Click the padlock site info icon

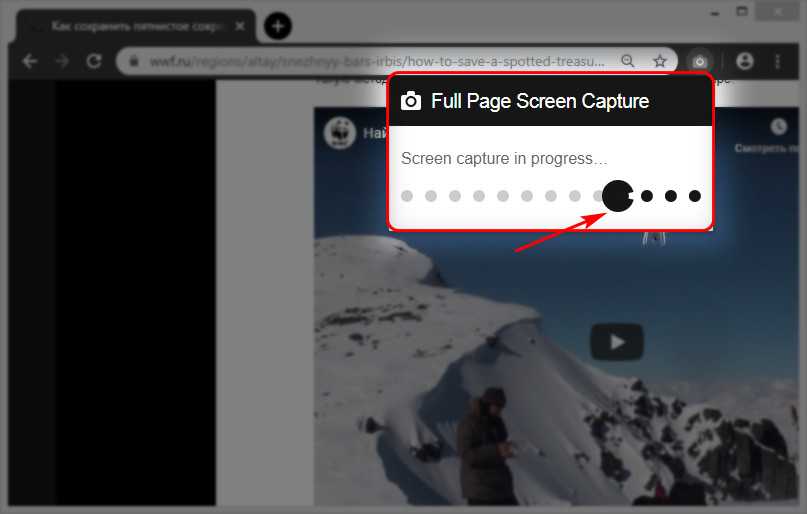pyautogui.click(x=135, y=61)
